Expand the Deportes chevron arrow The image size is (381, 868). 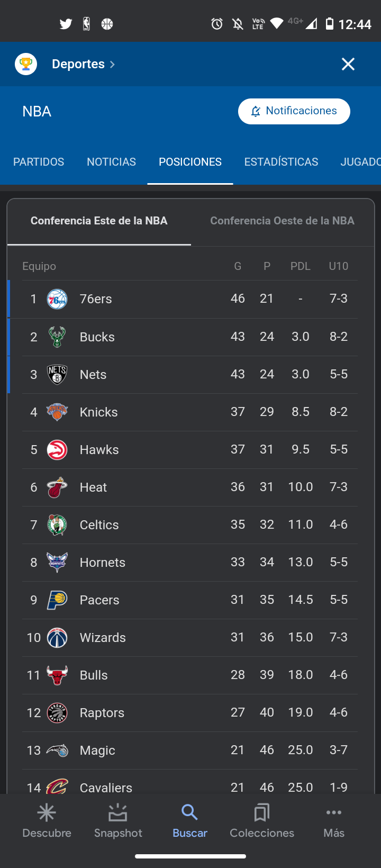pos(112,65)
